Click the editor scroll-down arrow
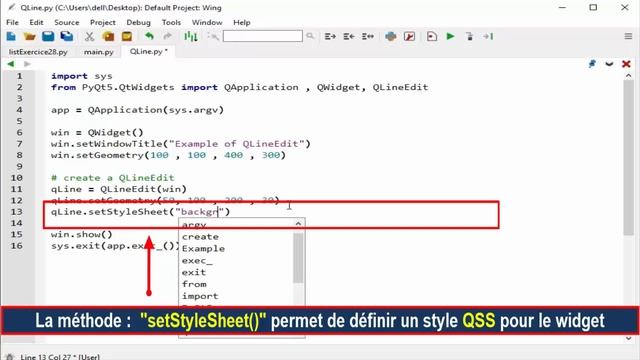Screen dimensions: 640x360 (x=629, y=339)
